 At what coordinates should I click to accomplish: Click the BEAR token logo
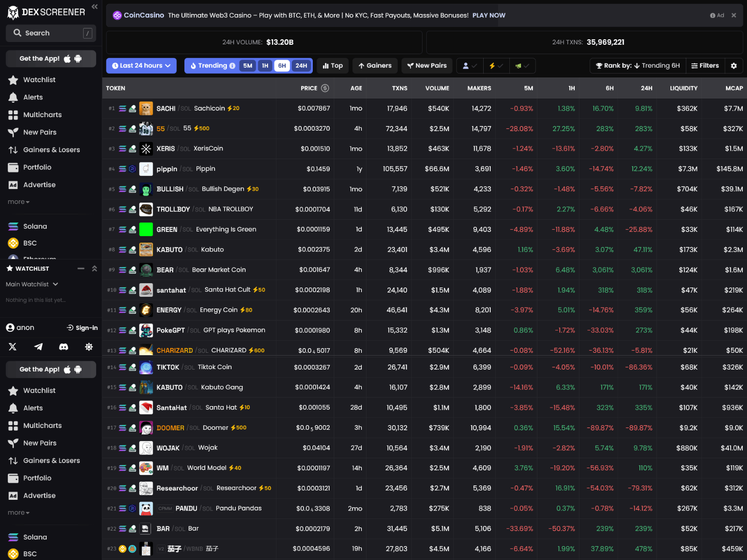point(146,270)
